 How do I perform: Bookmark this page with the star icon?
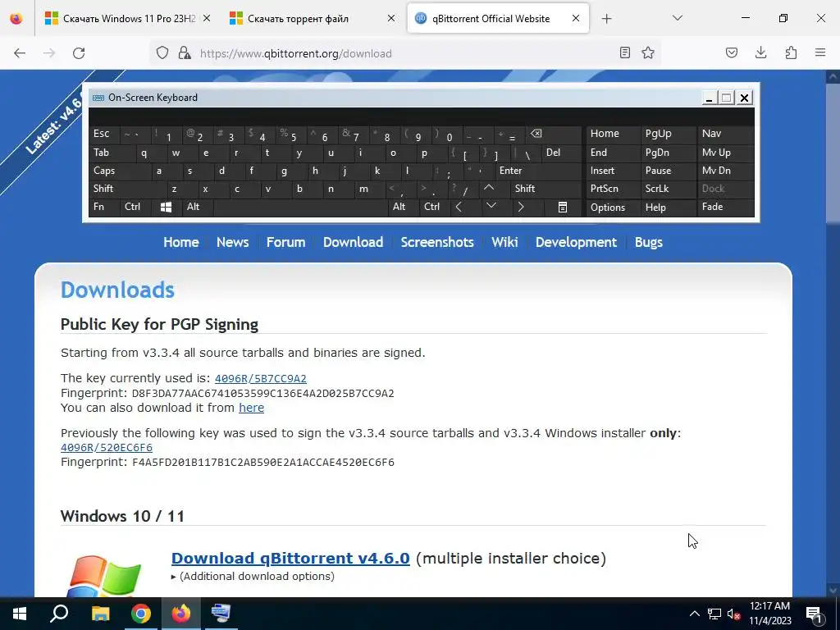pyautogui.click(x=648, y=52)
